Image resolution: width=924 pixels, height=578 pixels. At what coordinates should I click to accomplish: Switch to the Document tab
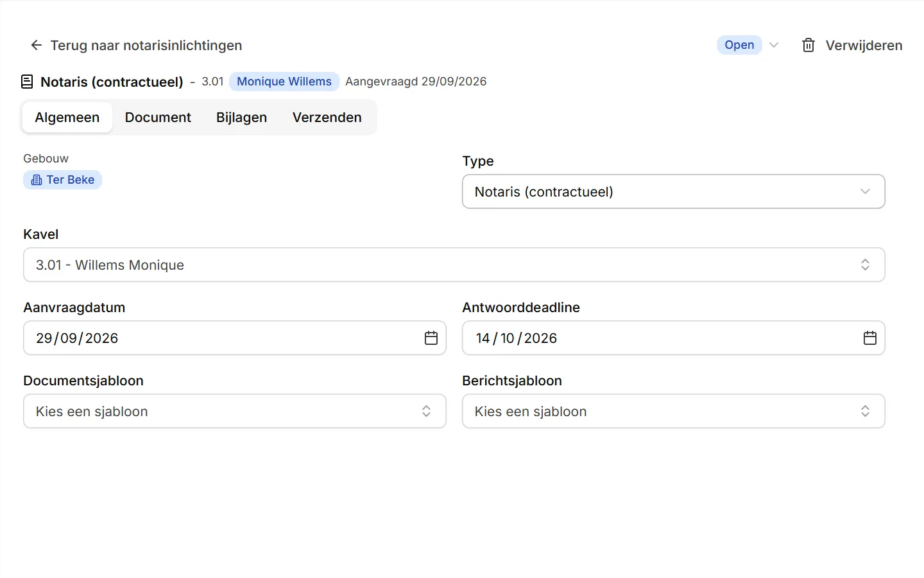coord(158,118)
